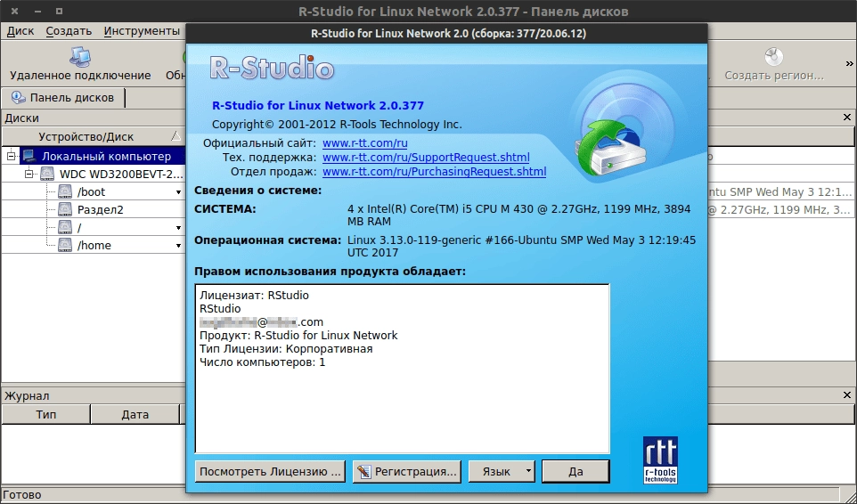The image size is (857, 504).
Task: Open the /home row dropdown arrow
Action: click(178, 246)
